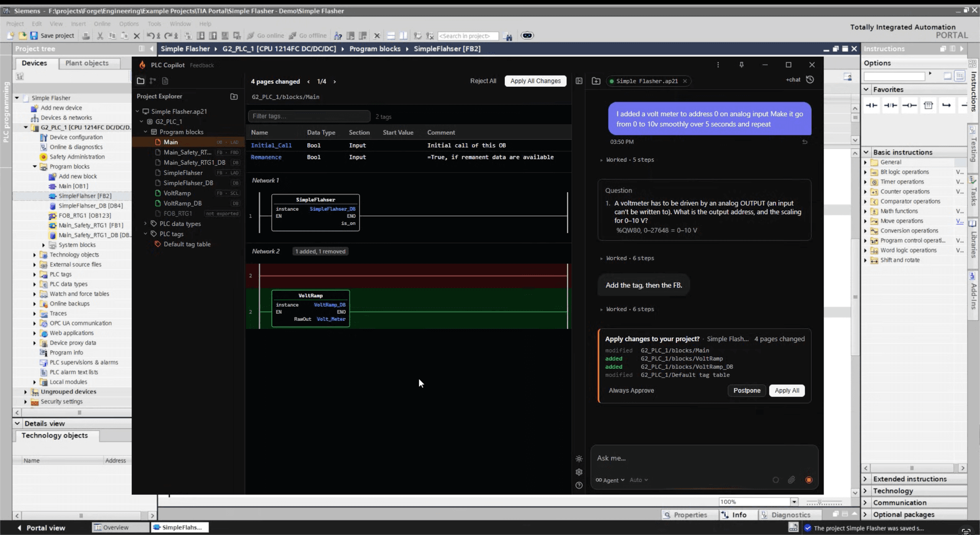
Task: Click Apply All in chat prompt
Action: [x=787, y=391]
